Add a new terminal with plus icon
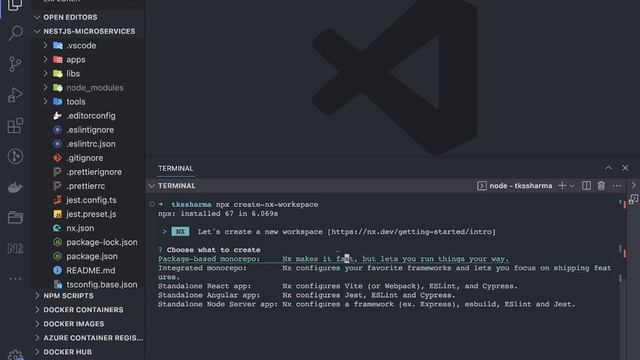 562,186
